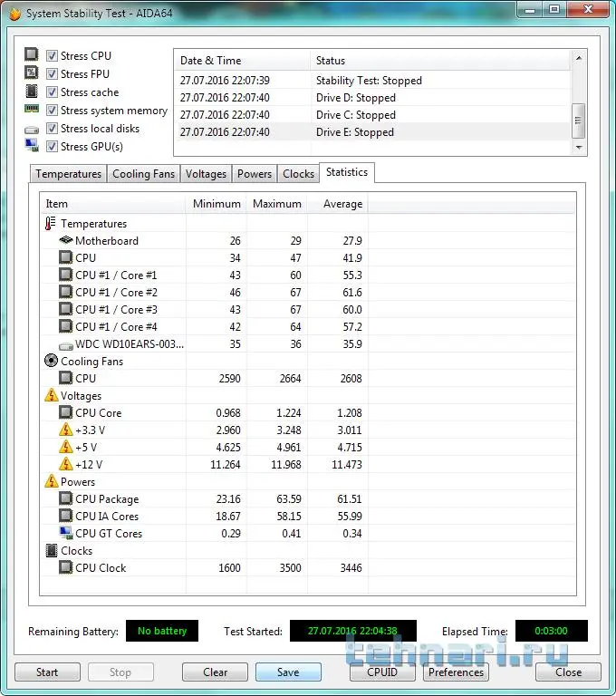Select log row 'Drive E: Stopped'
The width and height of the screenshot is (616, 696).
[372, 132]
